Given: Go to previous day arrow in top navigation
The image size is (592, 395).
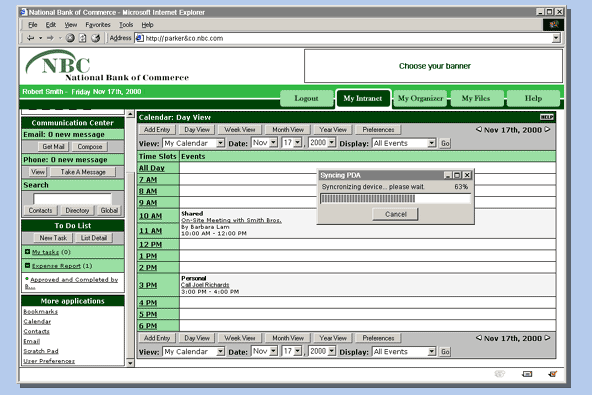Looking at the screenshot, I should [x=479, y=129].
